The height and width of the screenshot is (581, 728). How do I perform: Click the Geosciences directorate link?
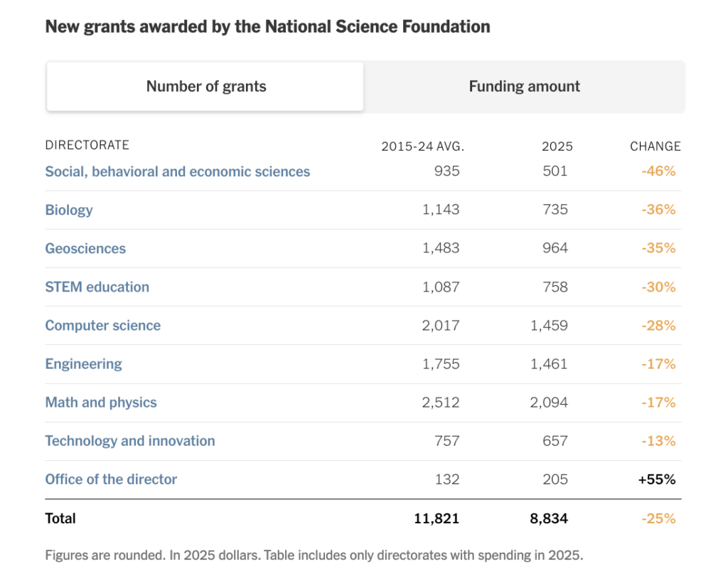[85, 248]
